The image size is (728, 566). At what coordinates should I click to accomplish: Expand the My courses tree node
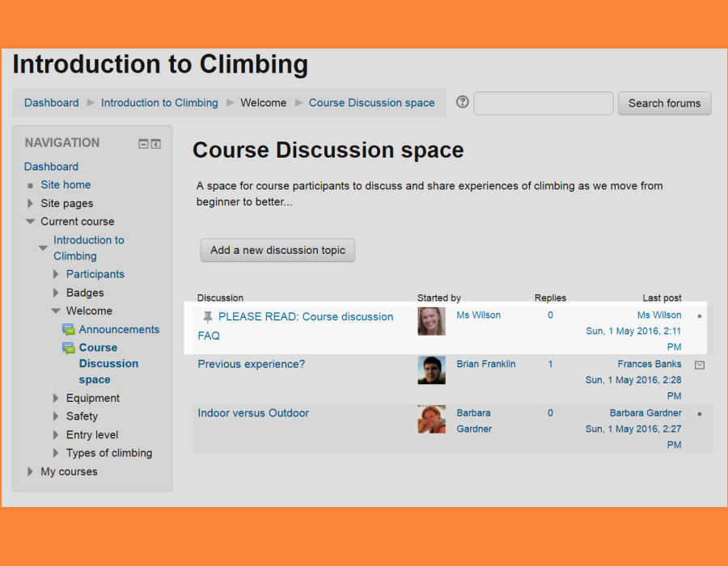31,471
